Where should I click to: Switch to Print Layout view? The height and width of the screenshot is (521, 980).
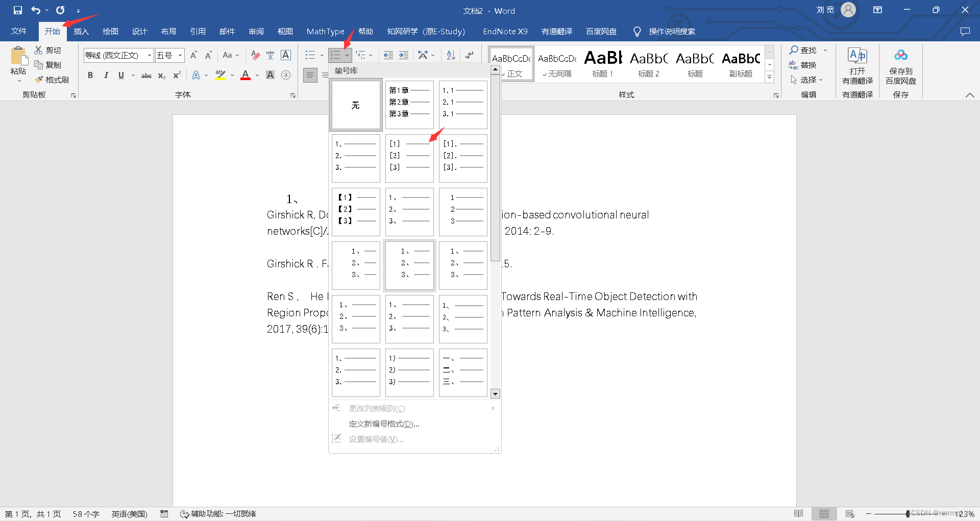point(824,514)
